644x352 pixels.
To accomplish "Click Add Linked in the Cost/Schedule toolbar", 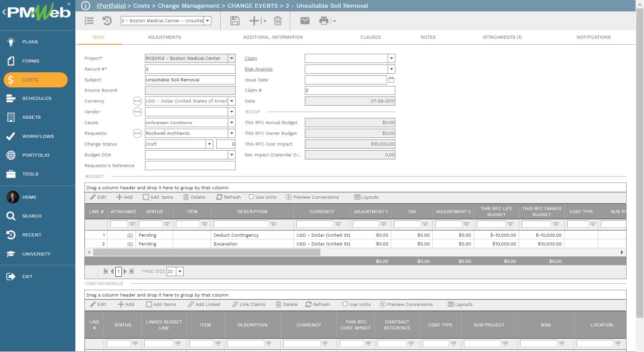I will (204, 304).
